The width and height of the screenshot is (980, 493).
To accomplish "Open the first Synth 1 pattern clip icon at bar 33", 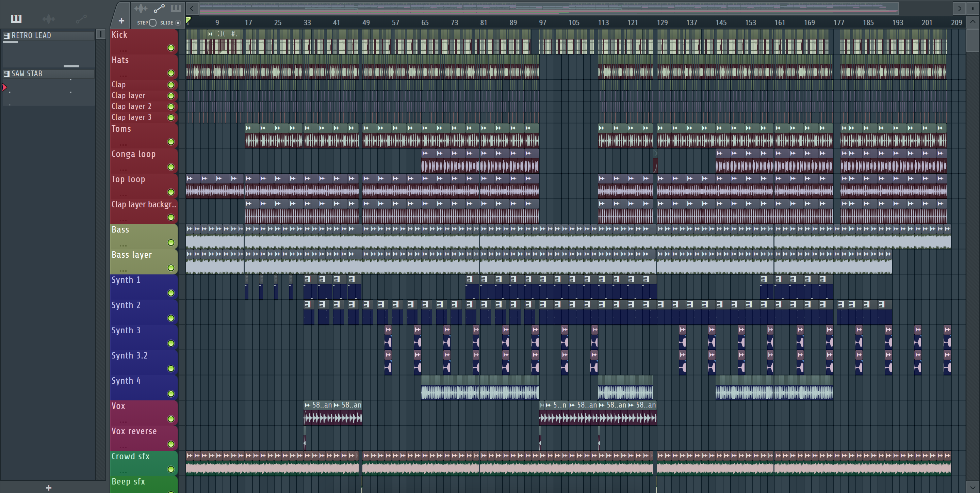I will point(307,279).
